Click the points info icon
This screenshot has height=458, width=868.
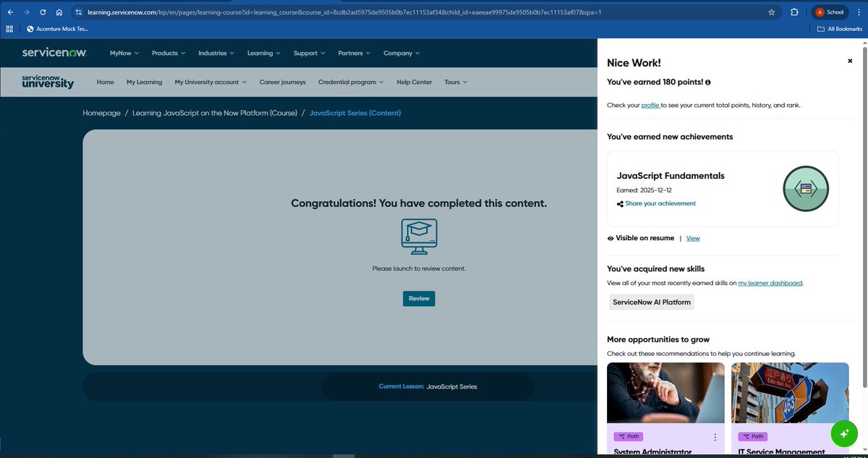(x=707, y=82)
